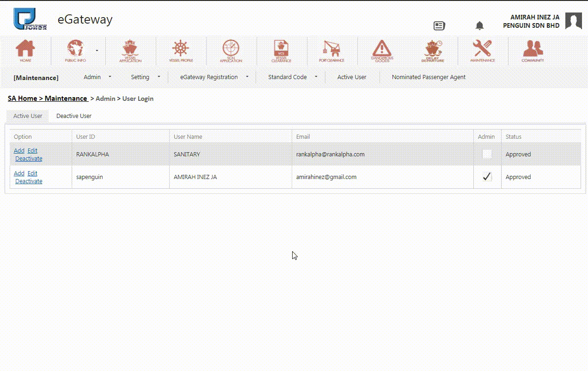588x371 pixels.
Task: Open Dangerous Goods warning icon
Action: click(x=382, y=50)
